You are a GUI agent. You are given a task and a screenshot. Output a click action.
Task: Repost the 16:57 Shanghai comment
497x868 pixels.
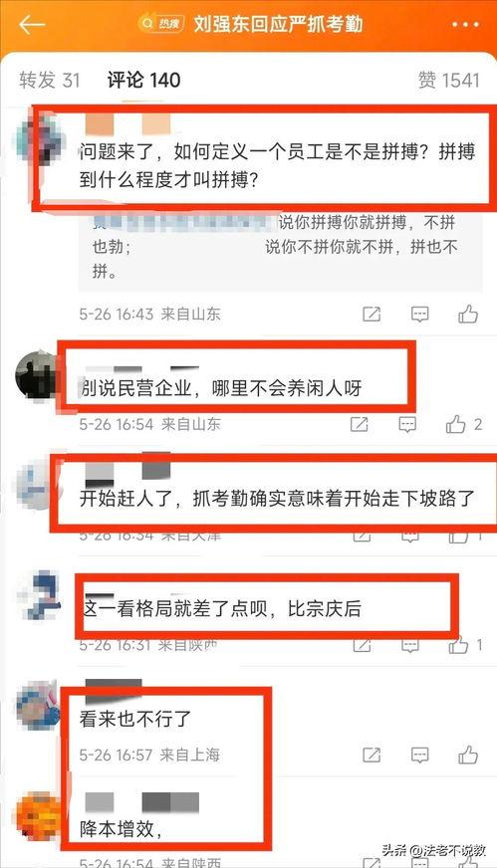(x=372, y=755)
